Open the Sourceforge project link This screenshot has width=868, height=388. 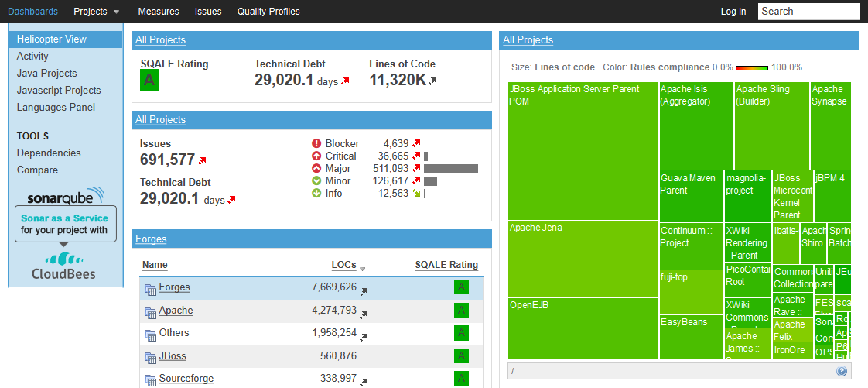[186, 379]
